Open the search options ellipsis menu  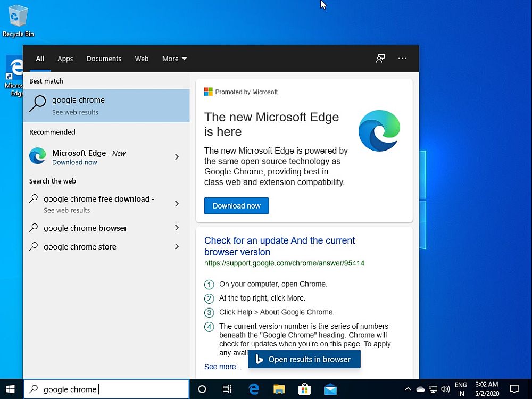pyautogui.click(x=402, y=59)
